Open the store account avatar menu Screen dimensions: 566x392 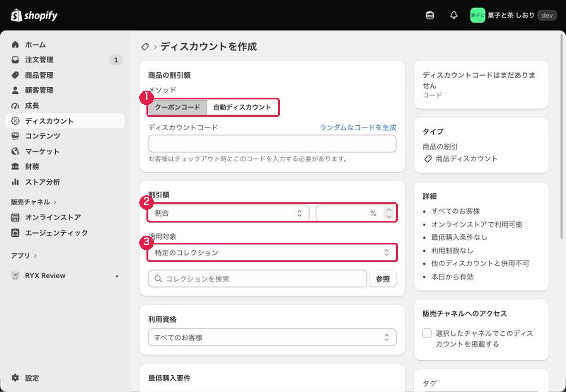(477, 15)
